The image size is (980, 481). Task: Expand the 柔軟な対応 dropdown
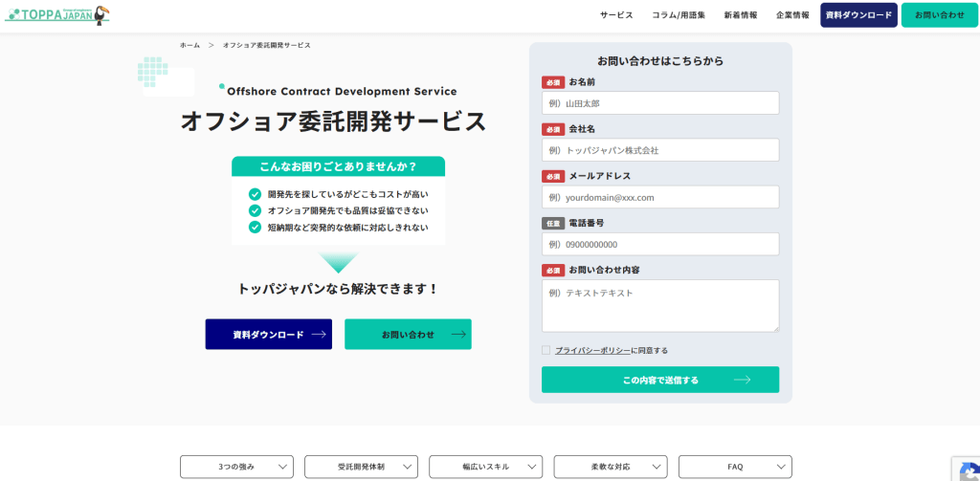point(610,467)
